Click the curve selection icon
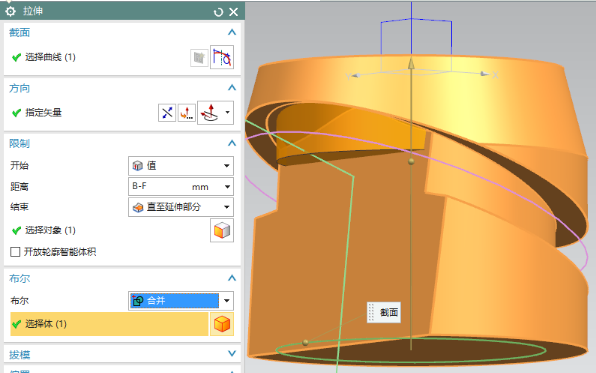The height and width of the screenshot is (373, 596). 222,57
